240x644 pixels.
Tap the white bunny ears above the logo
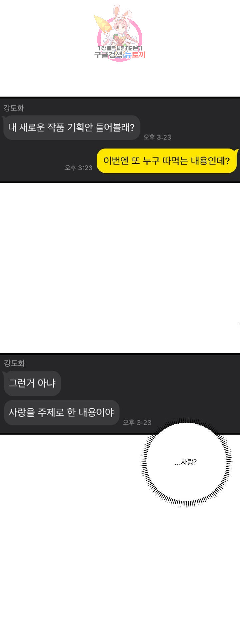tap(122, 11)
